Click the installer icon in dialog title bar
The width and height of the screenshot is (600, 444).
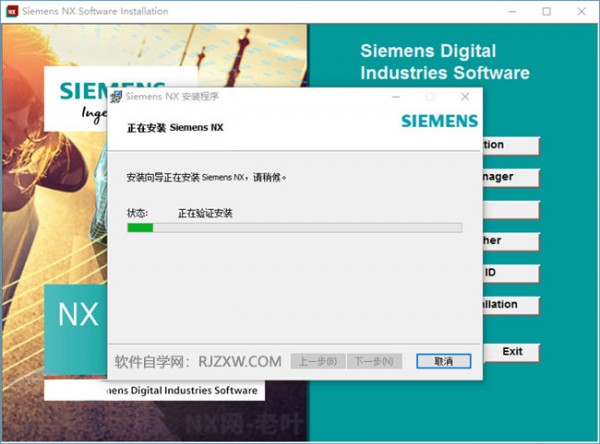point(116,96)
